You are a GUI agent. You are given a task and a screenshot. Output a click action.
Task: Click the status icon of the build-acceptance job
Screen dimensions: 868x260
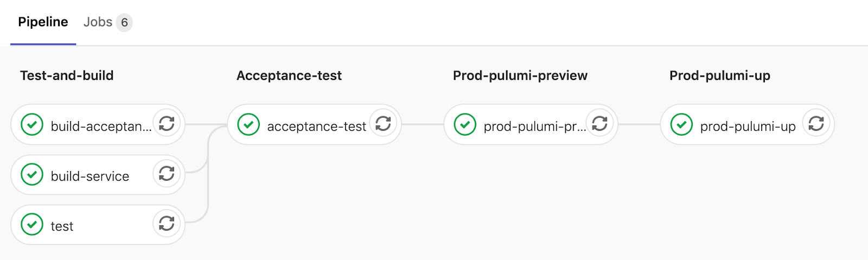(32, 124)
